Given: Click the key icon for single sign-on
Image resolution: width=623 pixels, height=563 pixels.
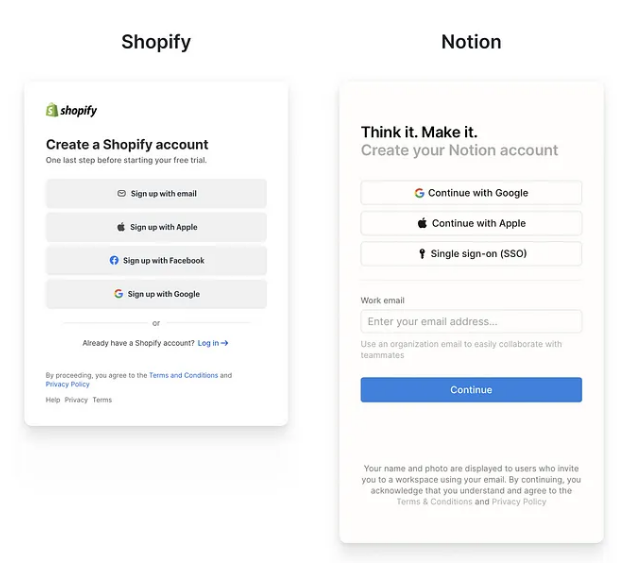Looking at the screenshot, I should [x=422, y=253].
